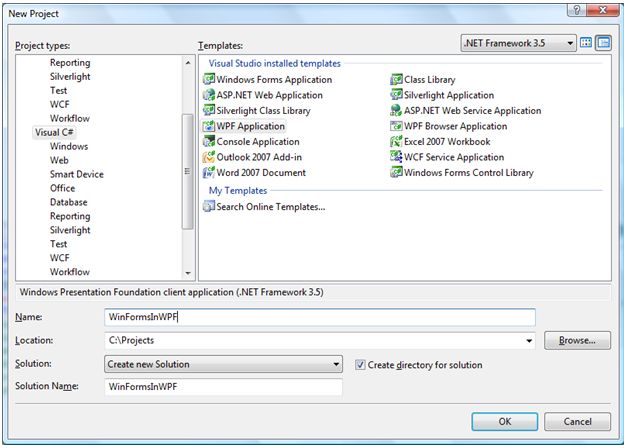Select Reporting at top of tree

click(x=70, y=62)
